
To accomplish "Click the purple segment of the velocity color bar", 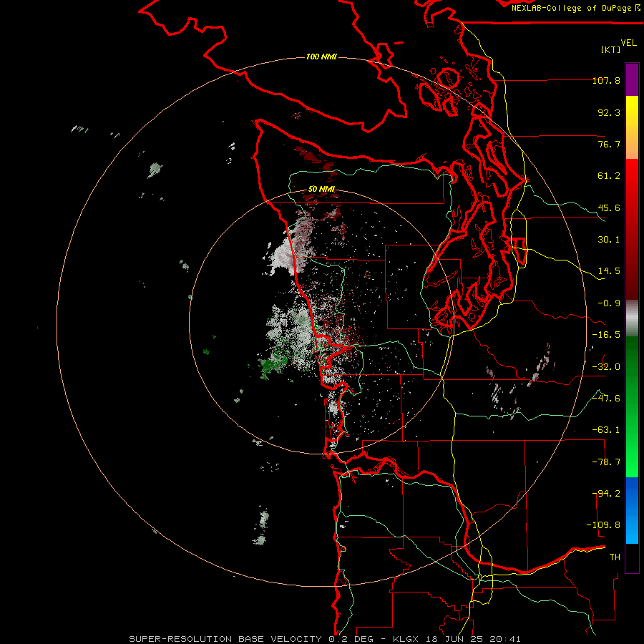I will (632, 79).
